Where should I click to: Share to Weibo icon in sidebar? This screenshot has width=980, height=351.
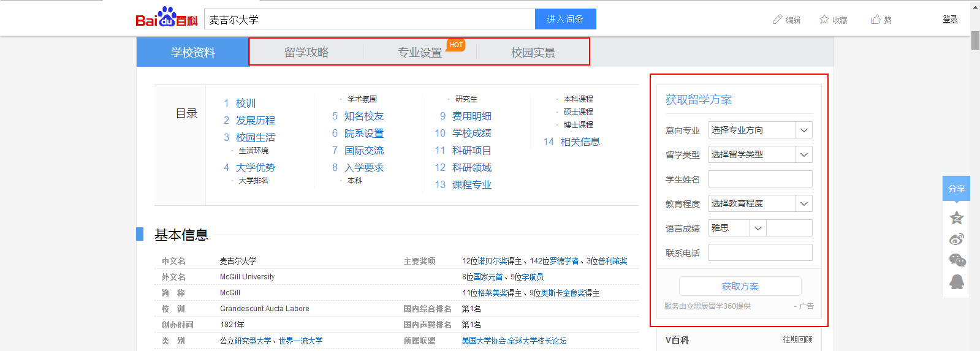tap(956, 239)
